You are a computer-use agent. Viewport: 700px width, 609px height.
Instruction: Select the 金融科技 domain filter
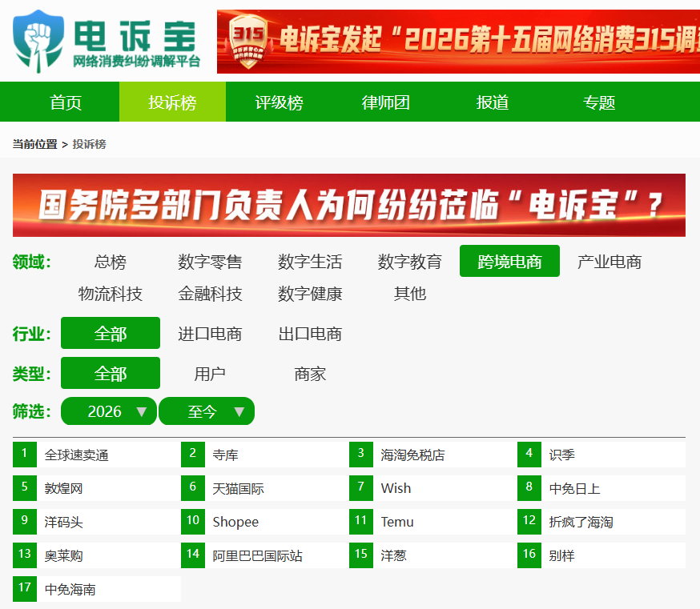click(210, 294)
